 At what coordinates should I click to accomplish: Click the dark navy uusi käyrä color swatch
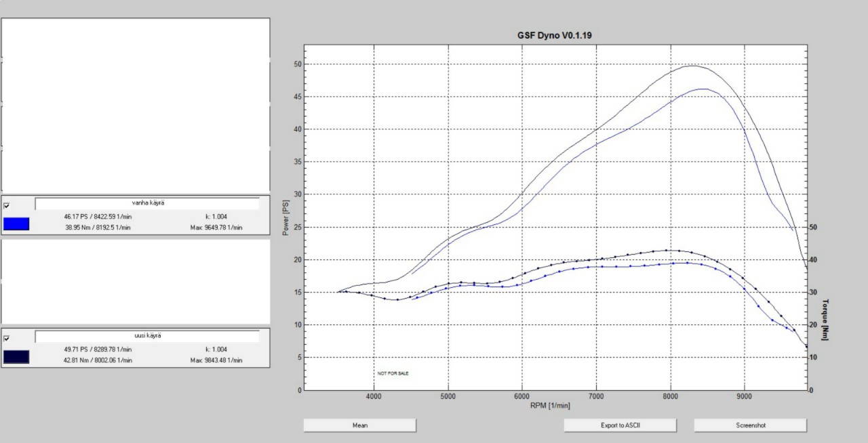[16, 357]
